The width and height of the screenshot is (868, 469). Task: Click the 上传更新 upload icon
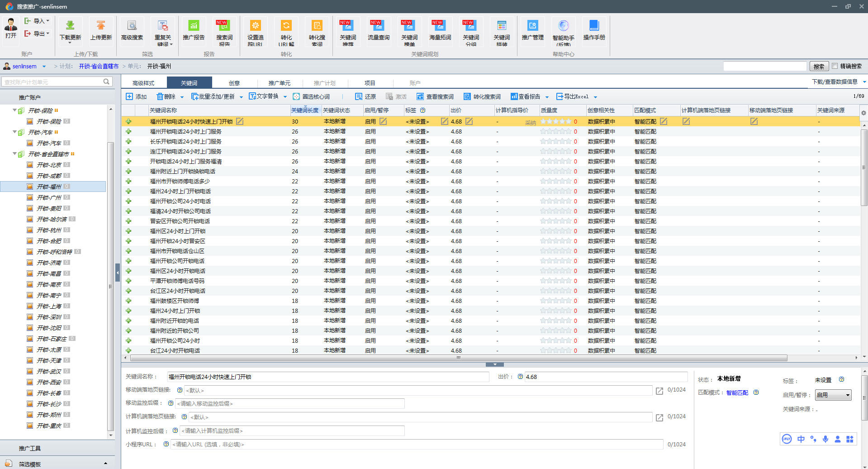click(x=101, y=26)
